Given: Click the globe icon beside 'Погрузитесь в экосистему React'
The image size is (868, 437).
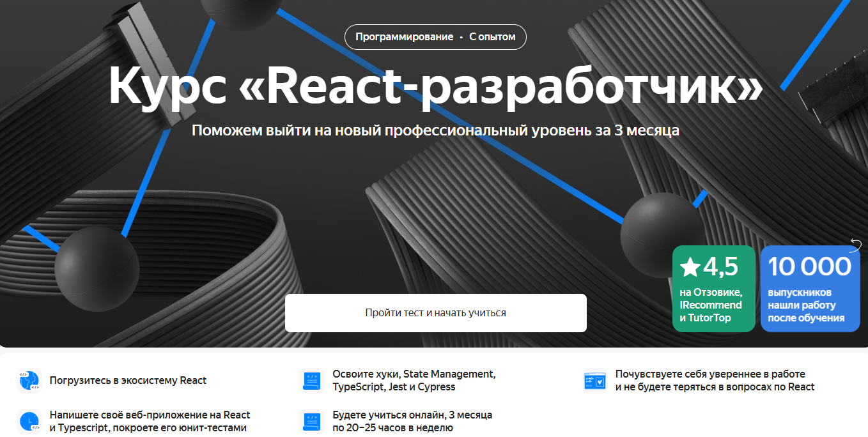Looking at the screenshot, I should click(29, 381).
